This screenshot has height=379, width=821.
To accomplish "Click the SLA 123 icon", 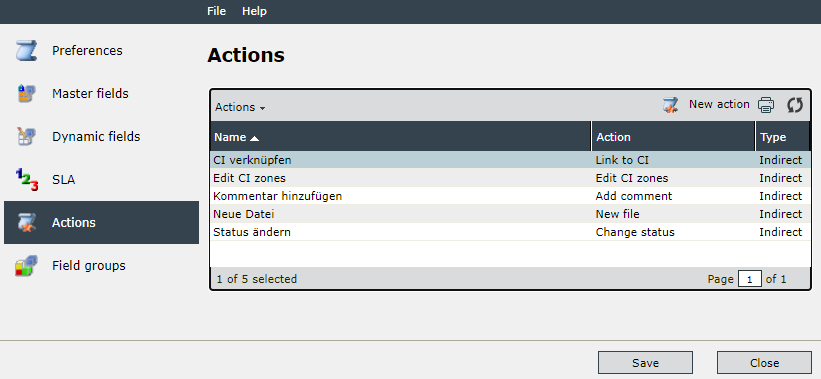I will coord(27,180).
